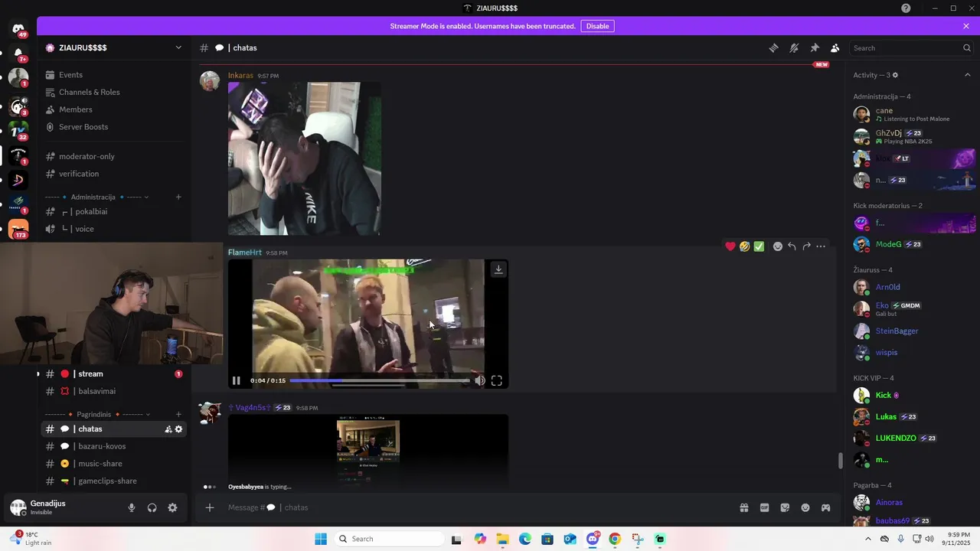Open the sticker picker
The image size is (980, 551).
pyautogui.click(x=785, y=507)
